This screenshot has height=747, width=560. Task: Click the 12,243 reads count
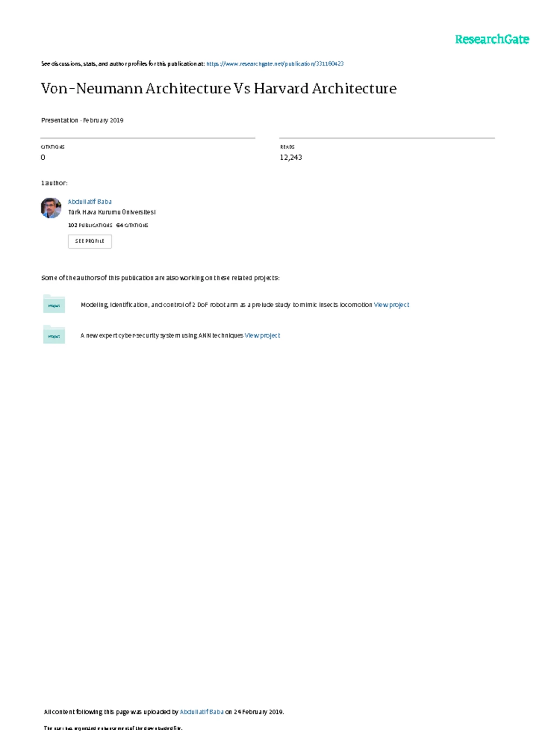point(291,157)
